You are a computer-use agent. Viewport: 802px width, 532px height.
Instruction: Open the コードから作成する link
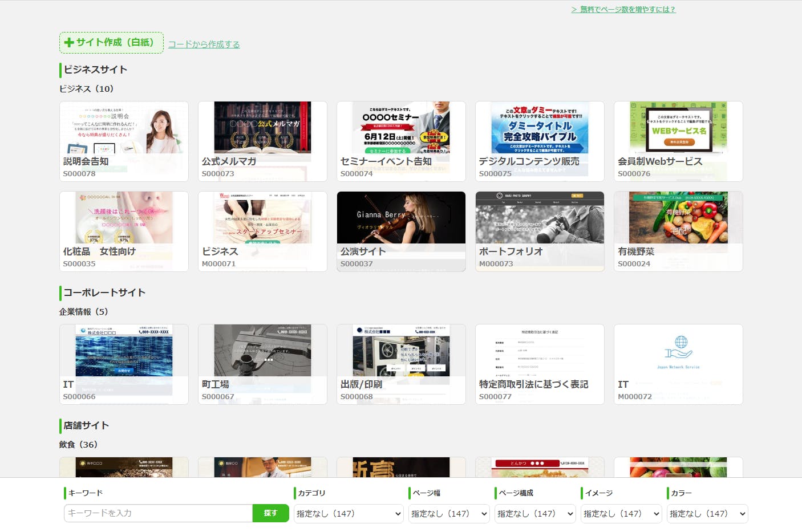[x=204, y=44]
